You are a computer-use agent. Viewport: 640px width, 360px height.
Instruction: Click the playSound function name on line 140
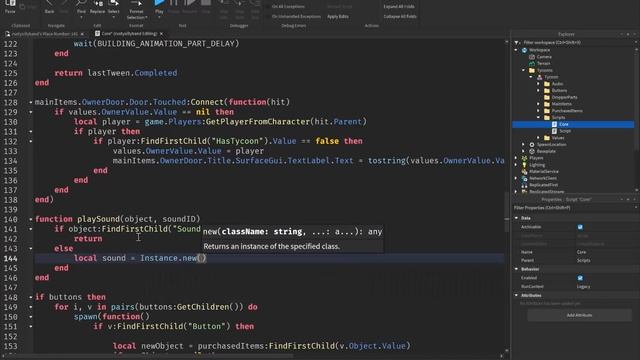pos(99,219)
